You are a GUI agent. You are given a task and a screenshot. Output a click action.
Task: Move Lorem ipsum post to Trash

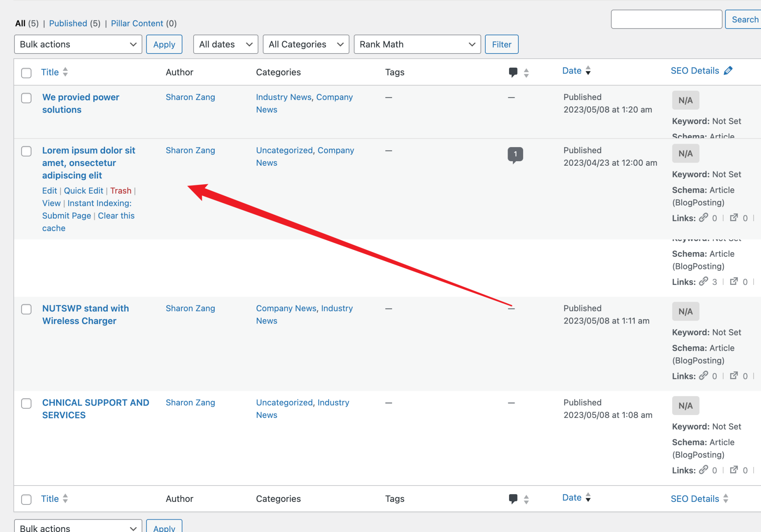pyautogui.click(x=121, y=191)
